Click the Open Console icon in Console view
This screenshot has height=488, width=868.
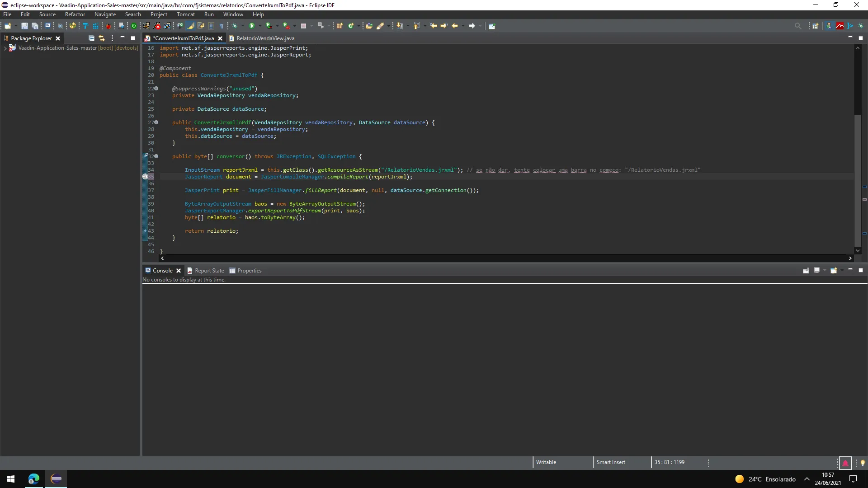[834, 271]
